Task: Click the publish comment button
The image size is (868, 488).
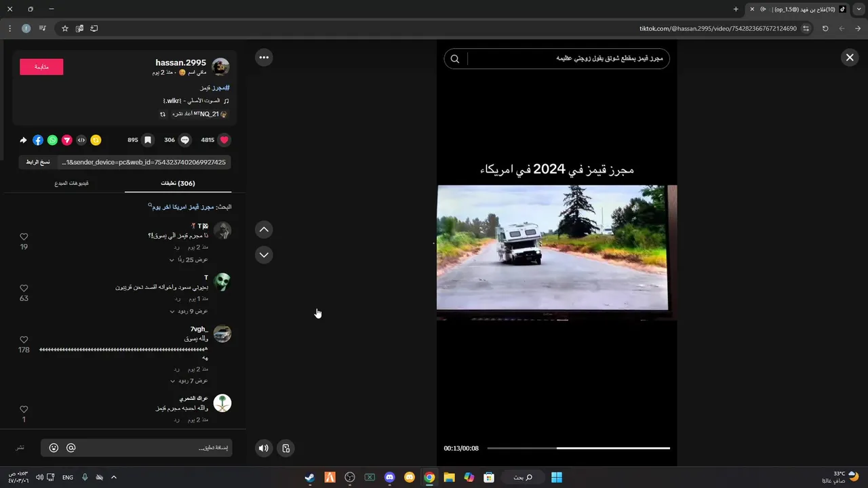Action: click(20, 448)
